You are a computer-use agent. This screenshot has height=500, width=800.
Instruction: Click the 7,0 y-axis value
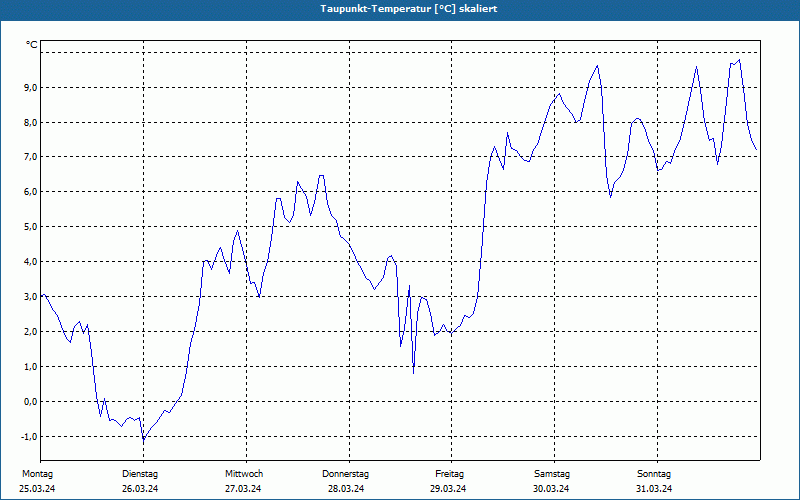31,157
